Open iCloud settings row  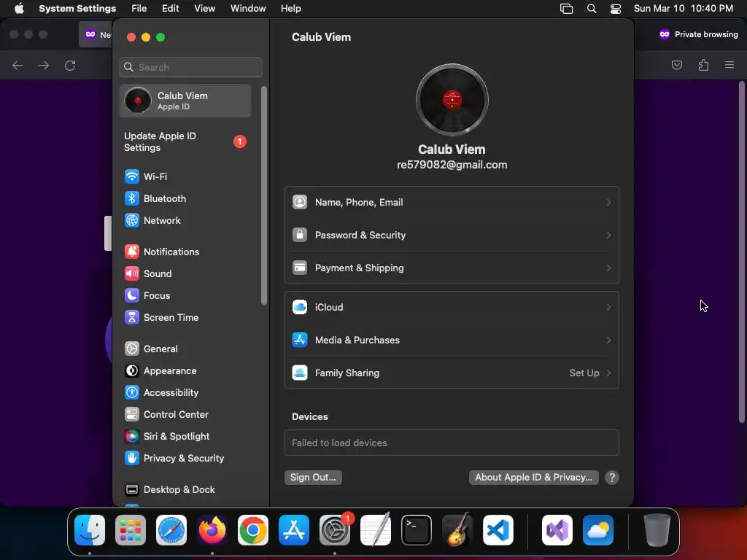[452, 307]
